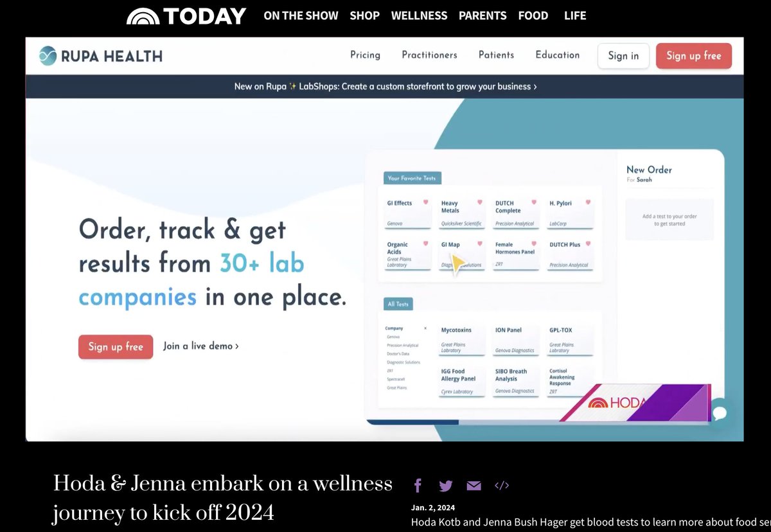Viewport: 771px width, 532px height.
Task: Select the GI Effects test card
Action: point(408,213)
